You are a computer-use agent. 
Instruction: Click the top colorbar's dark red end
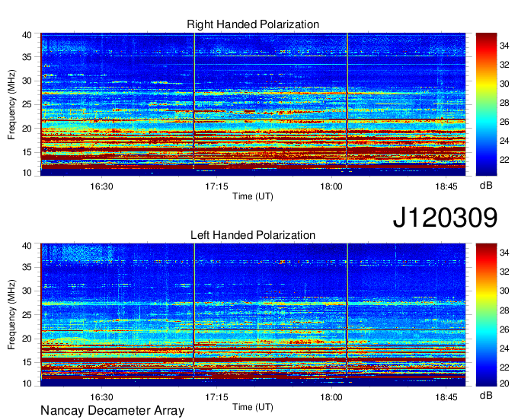click(486, 38)
